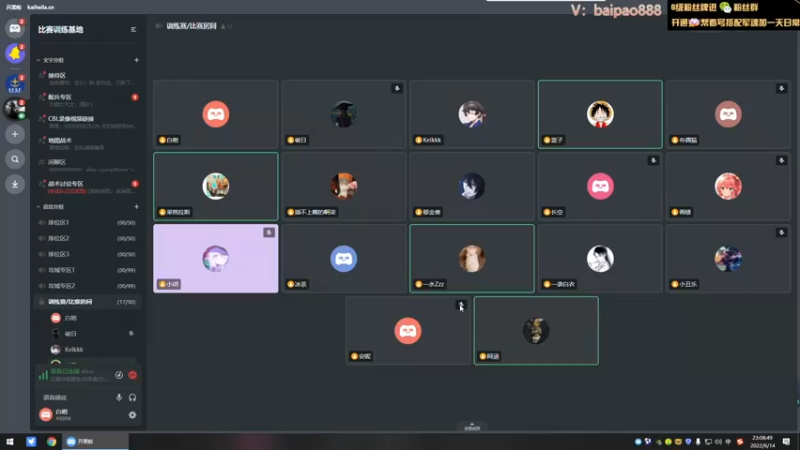Click the (17/50) member count
Screen dimensions: 800x450
126,302
